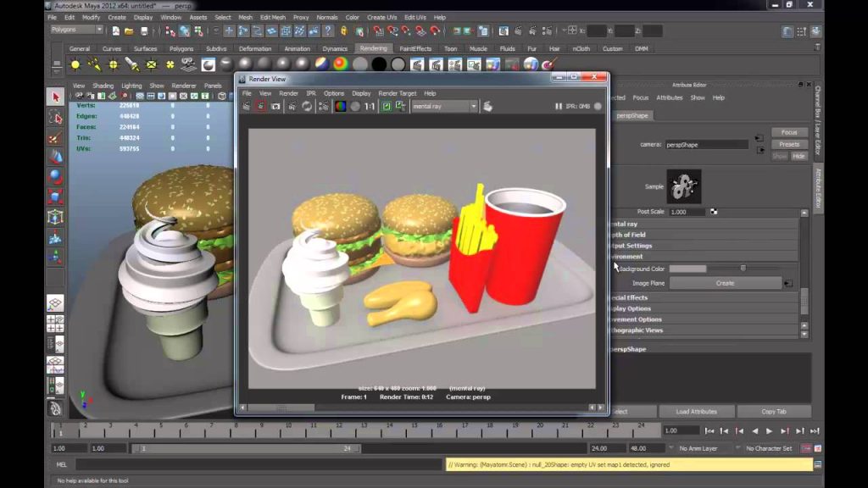Image resolution: width=868 pixels, height=488 pixels.
Task: Select the arrow Select tool in toolbox
Action: (x=55, y=97)
